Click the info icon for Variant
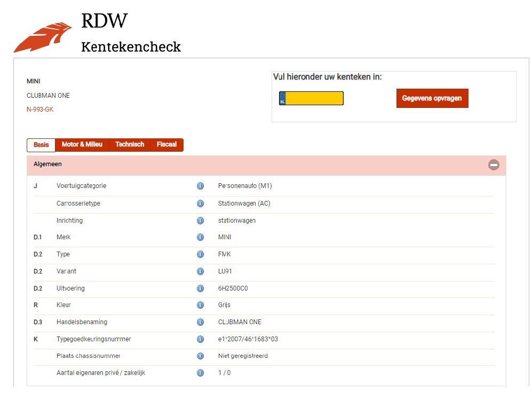 [x=200, y=271]
